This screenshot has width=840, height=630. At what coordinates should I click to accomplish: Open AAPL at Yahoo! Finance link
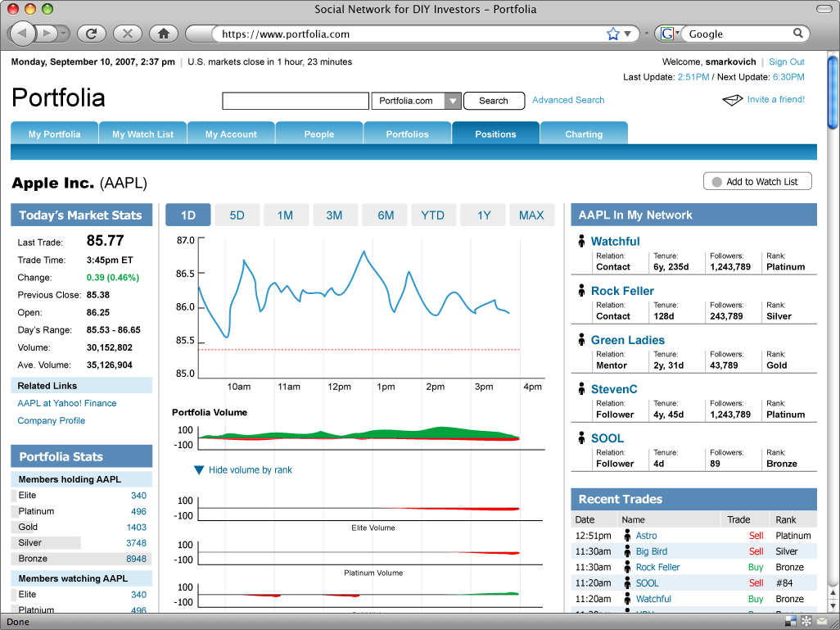pyautogui.click(x=67, y=403)
